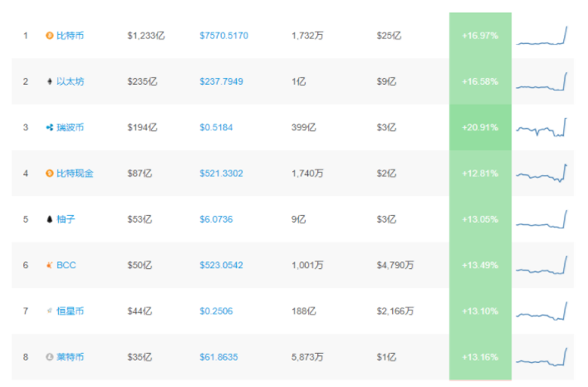
Task: Click the BCC coin icon
Action: pyautogui.click(x=50, y=265)
